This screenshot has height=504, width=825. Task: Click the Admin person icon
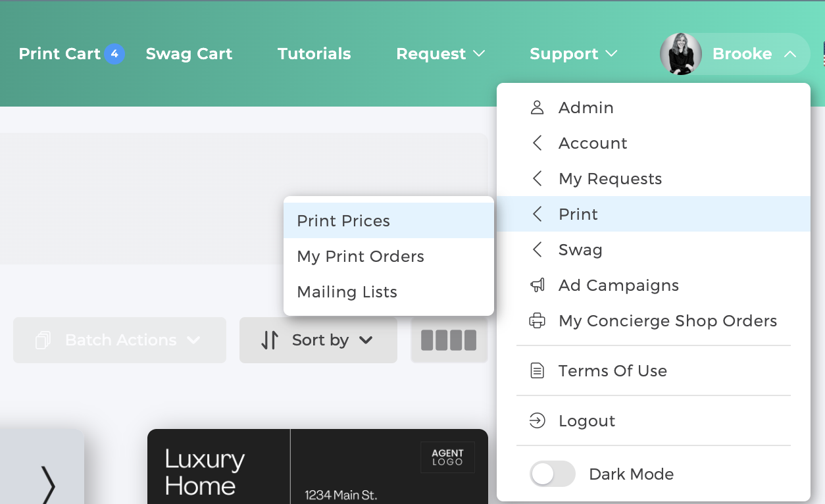[x=537, y=108]
